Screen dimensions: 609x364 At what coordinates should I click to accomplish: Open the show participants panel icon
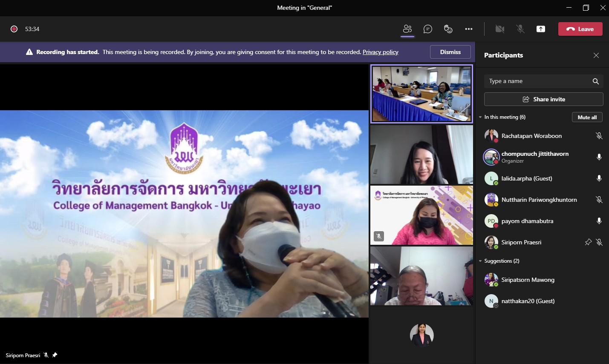click(407, 29)
